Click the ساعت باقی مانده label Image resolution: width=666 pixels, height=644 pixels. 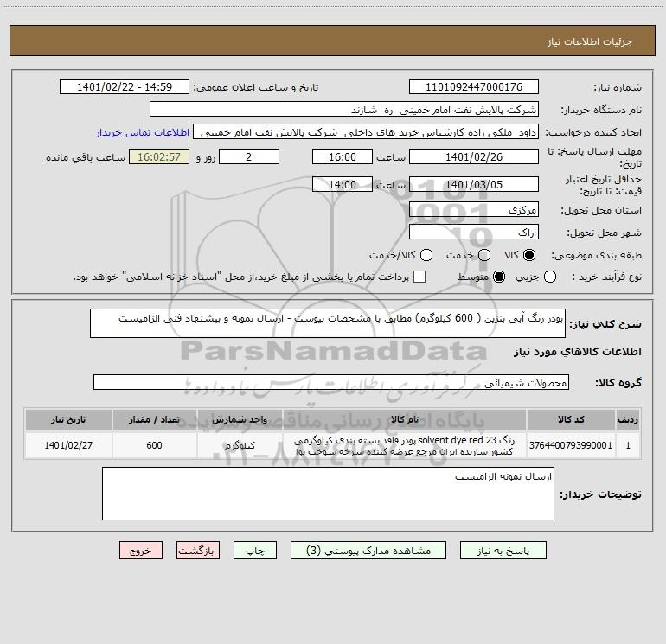pyautogui.click(x=86, y=157)
